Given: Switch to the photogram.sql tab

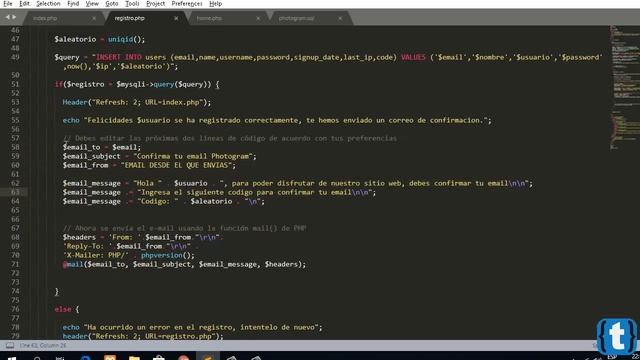Looking at the screenshot, I should click(297, 18).
